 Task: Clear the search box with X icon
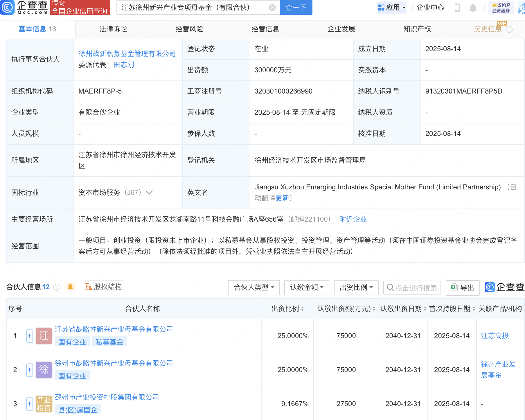[272, 8]
